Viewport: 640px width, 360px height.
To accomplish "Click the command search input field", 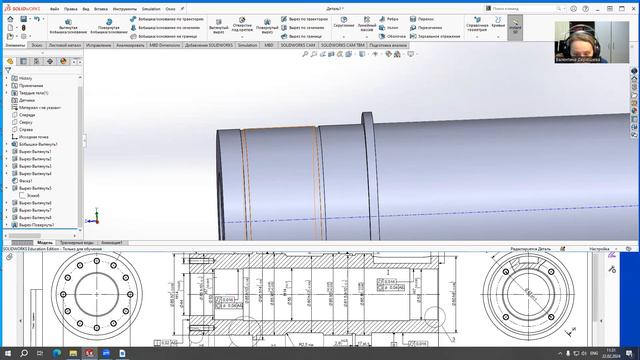I will point(524,9).
